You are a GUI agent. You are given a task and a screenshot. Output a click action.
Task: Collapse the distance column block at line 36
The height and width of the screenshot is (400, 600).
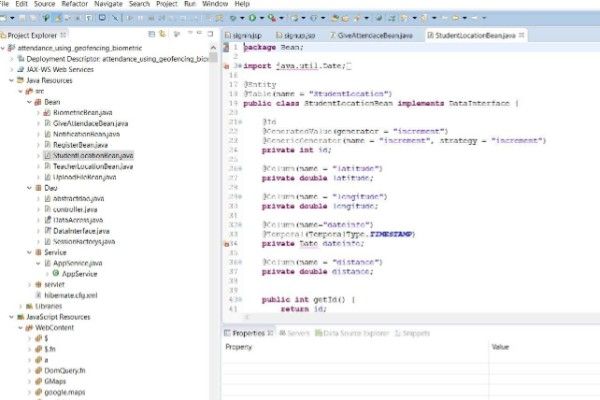240,262
